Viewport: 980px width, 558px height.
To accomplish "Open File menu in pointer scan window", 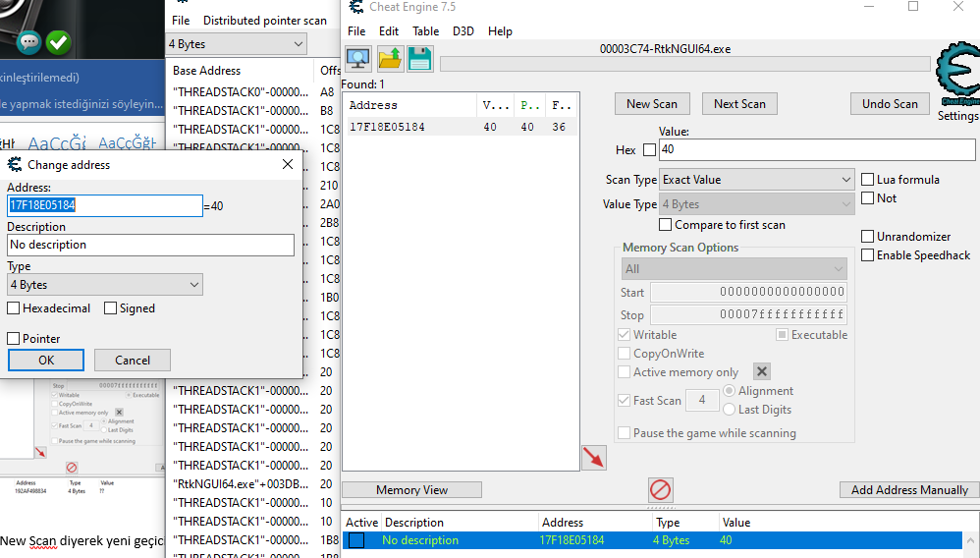I will pyautogui.click(x=181, y=21).
